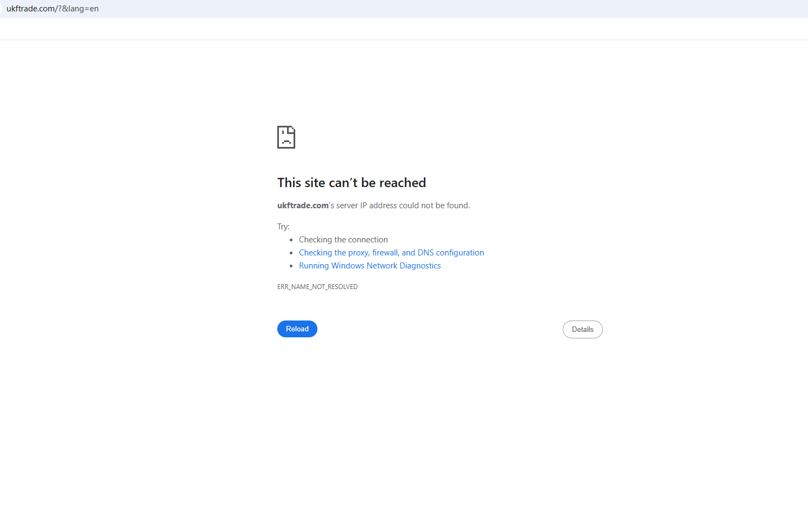Image resolution: width=808 pixels, height=532 pixels.
Task: Click the ukftrade.com URL in address bar
Action: (x=53, y=9)
